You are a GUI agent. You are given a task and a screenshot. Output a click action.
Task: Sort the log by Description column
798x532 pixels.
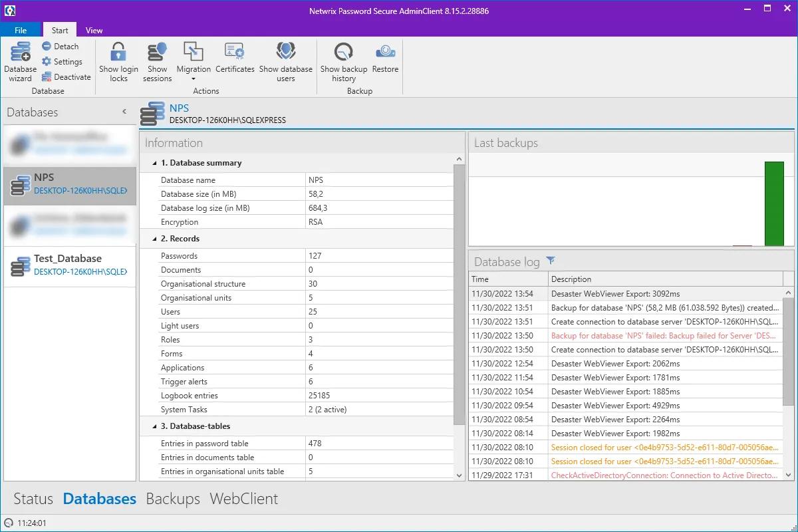[x=666, y=279]
